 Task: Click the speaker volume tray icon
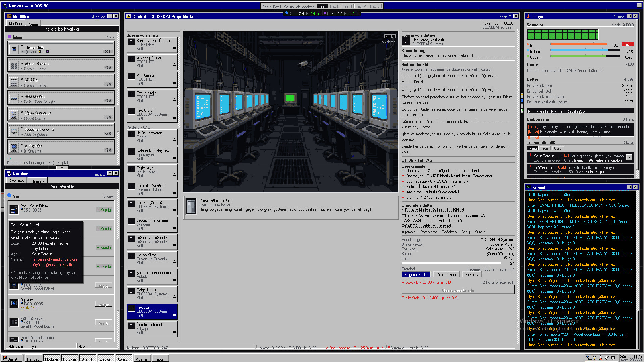[x=607, y=358]
